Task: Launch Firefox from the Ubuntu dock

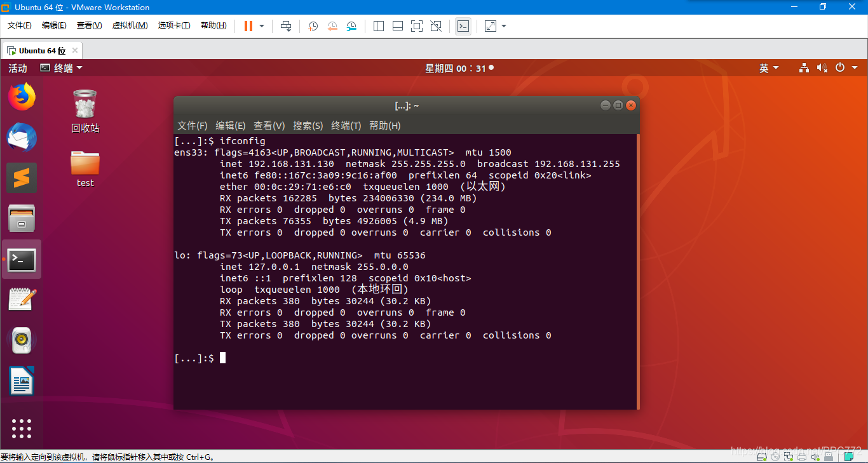Action: tap(22, 97)
